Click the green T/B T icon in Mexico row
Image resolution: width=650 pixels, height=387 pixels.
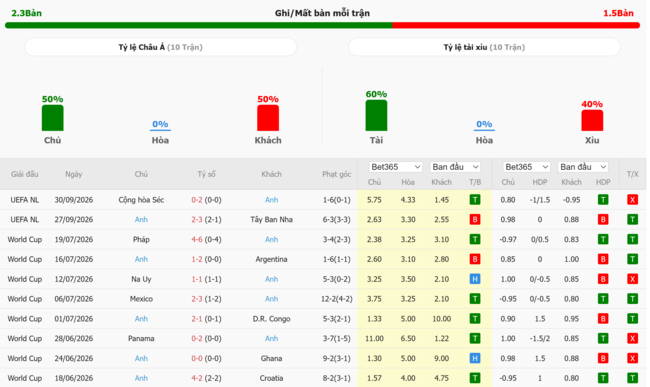tap(475, 299)
